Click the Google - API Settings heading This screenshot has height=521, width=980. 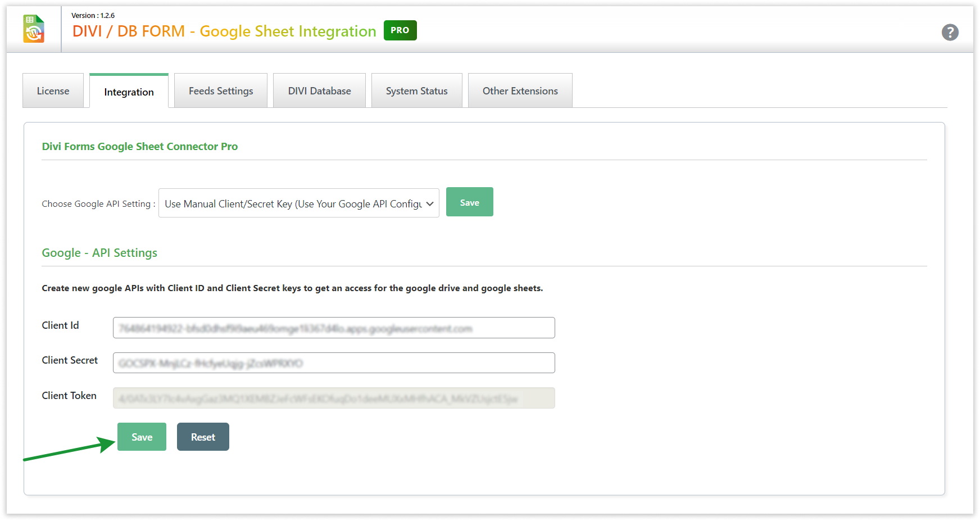[x=99, y=253]
